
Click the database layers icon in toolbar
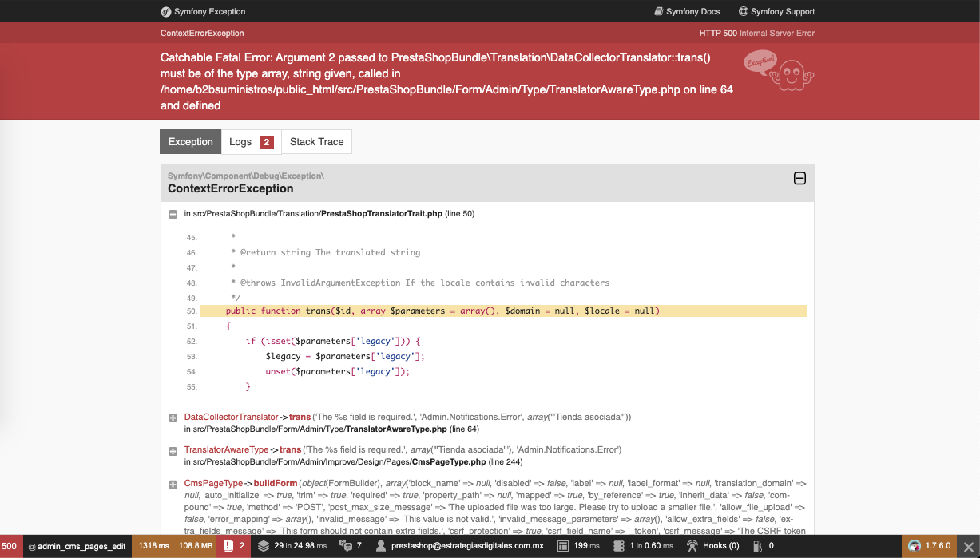click(x=264, y=546)
